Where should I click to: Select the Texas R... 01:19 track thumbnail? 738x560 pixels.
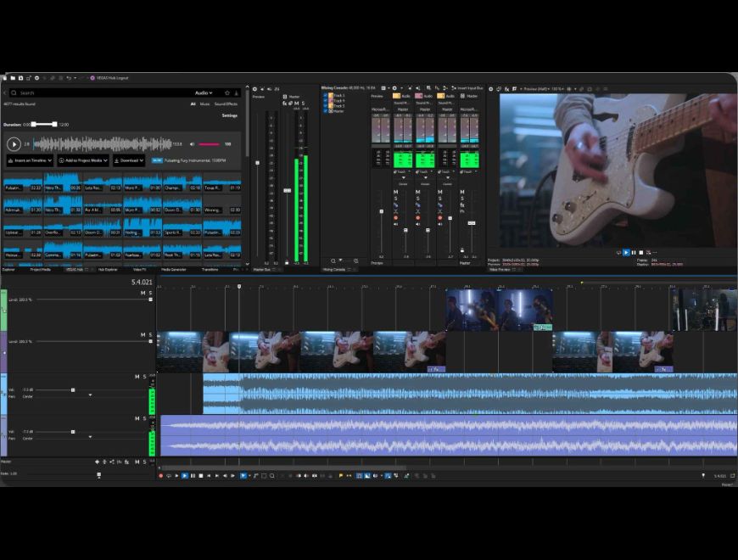(x=221, y=182)
